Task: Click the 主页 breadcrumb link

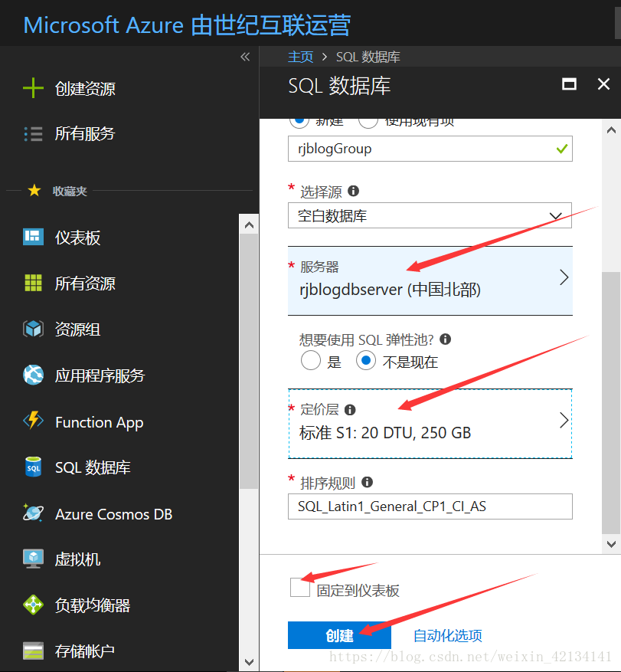Action: coord(300,57)
